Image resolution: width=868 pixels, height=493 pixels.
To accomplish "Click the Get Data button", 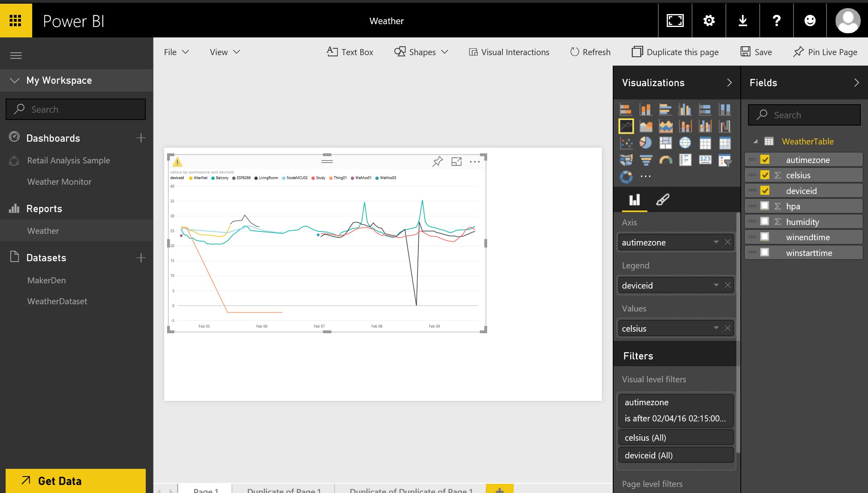I will 76,481.
